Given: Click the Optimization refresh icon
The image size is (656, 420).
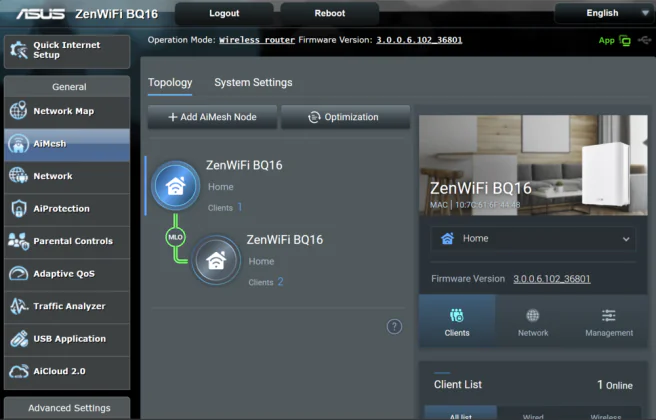Looking at the screenshot, I should [x=314, y=117].
